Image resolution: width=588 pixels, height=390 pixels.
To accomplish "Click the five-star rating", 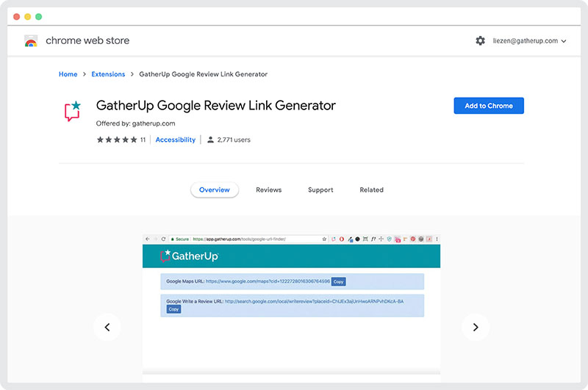I will [x=117, y=140].
